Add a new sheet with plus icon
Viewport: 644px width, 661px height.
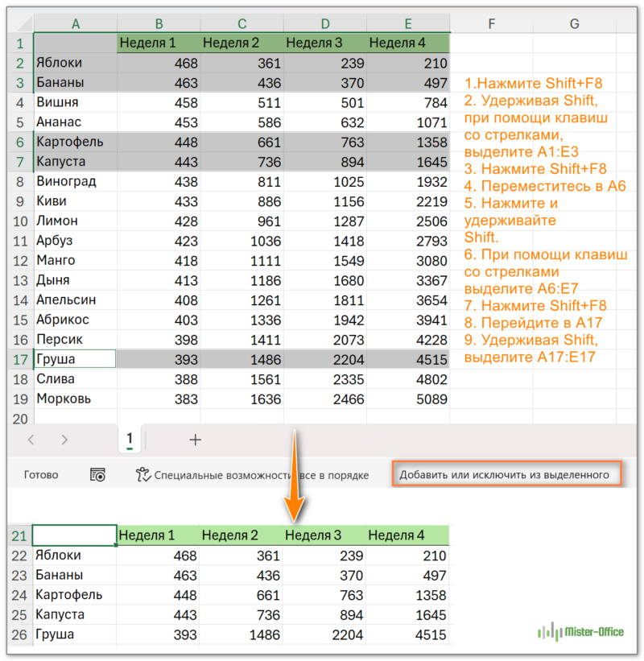pos(195,440)
